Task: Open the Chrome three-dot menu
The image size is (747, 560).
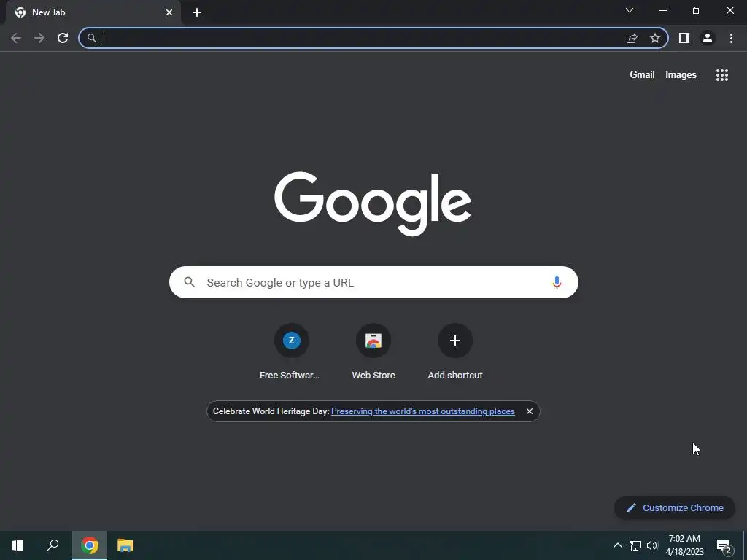Action: pos(731,38)
